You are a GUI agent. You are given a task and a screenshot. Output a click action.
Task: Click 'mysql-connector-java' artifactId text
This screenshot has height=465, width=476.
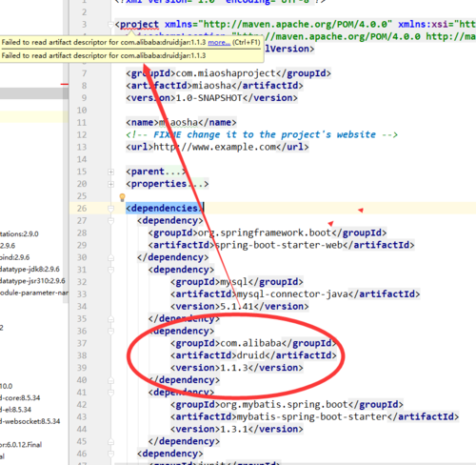coord(292,294)
